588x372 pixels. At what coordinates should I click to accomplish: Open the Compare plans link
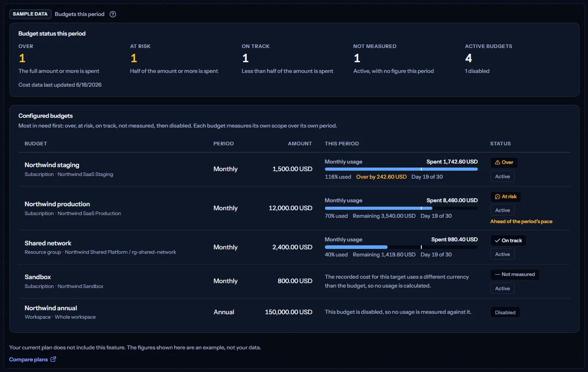click(x=32, y=359)
